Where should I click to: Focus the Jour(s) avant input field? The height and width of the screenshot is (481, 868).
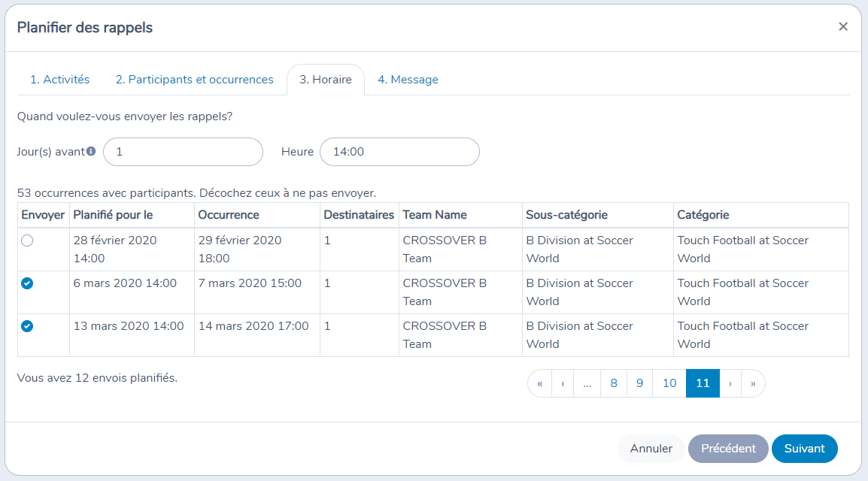click(184, 152)
